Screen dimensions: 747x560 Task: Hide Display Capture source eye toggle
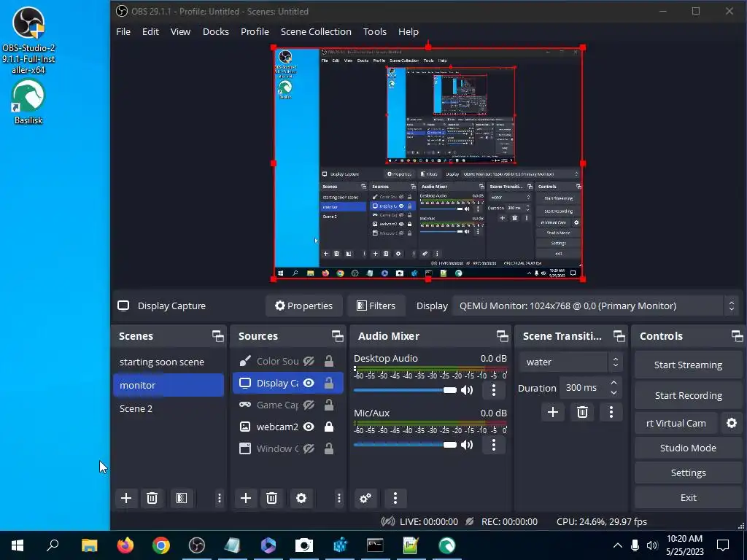click(x=309, y=384)
